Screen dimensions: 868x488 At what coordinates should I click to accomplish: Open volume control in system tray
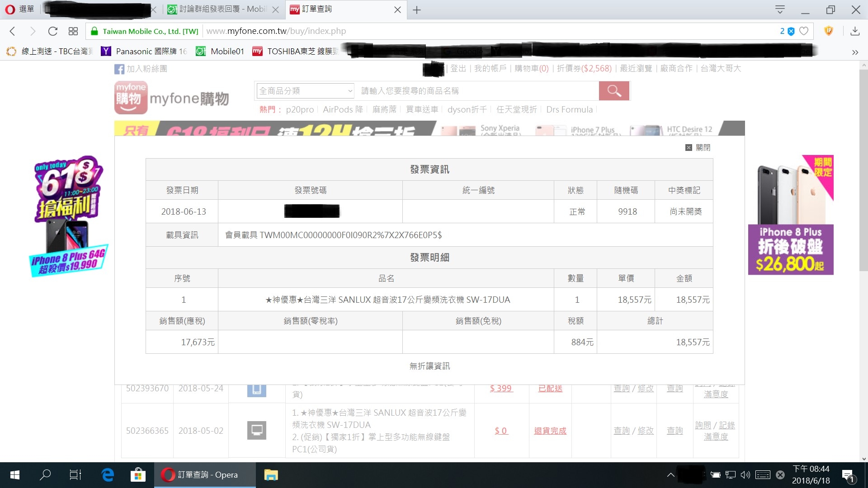745,475
